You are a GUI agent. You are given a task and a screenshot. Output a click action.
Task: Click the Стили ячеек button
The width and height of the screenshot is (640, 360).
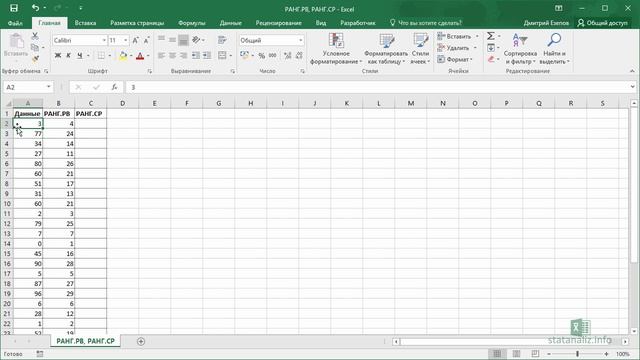(x=420, y=49)
